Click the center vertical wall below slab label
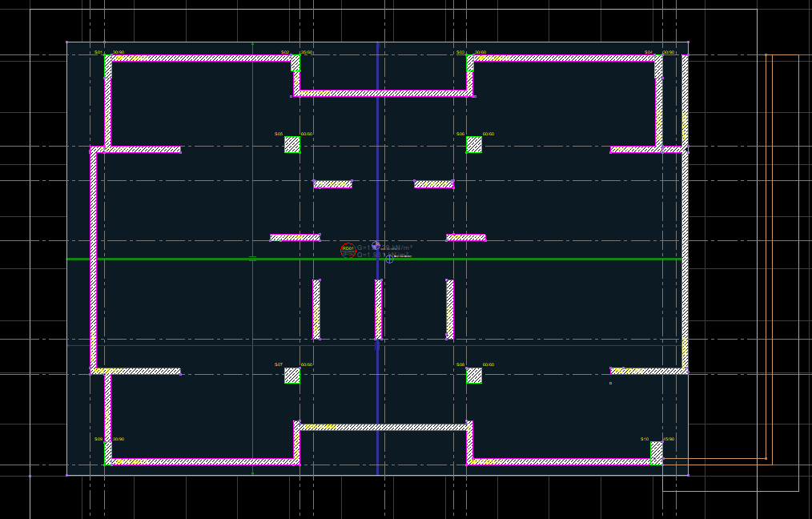Screen dimensions: 812x519 [378, 309]
